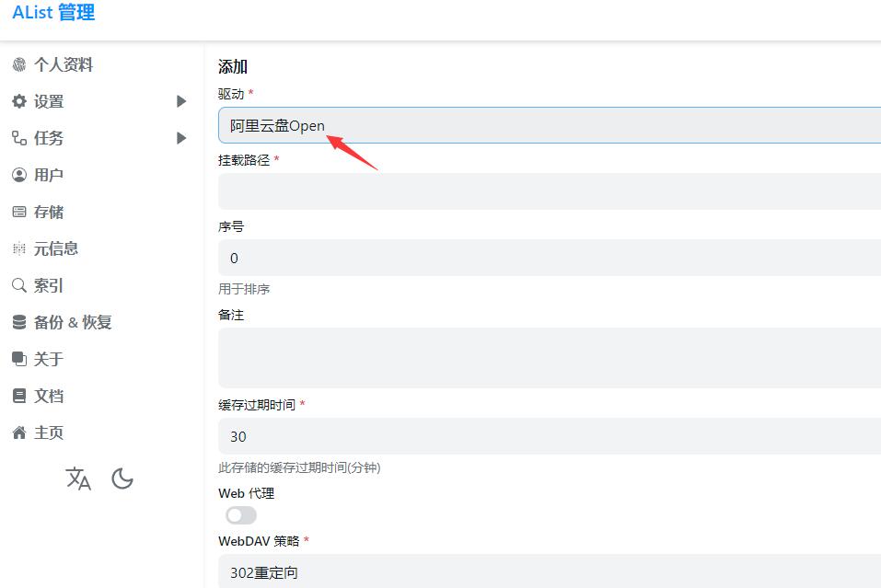
Task: Click the 备份 & 恢复 database icon
Action: click(x=19, y=322)
